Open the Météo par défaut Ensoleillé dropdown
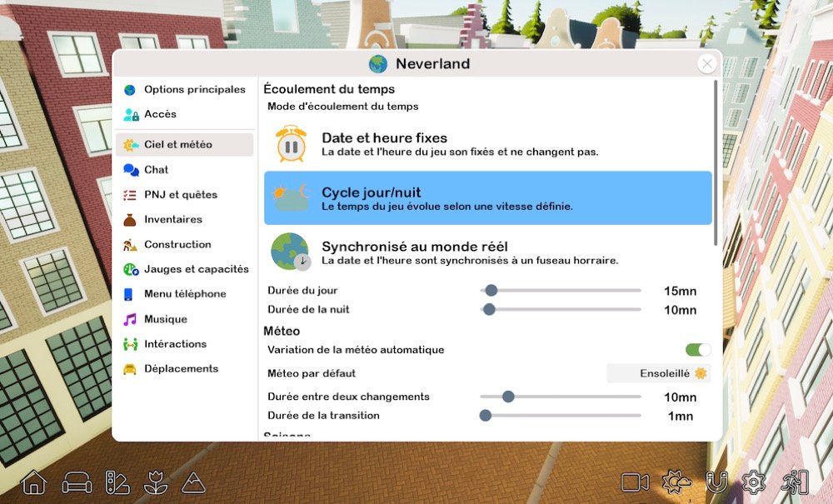This screenshot has width=833, height=504. point(659,373)
